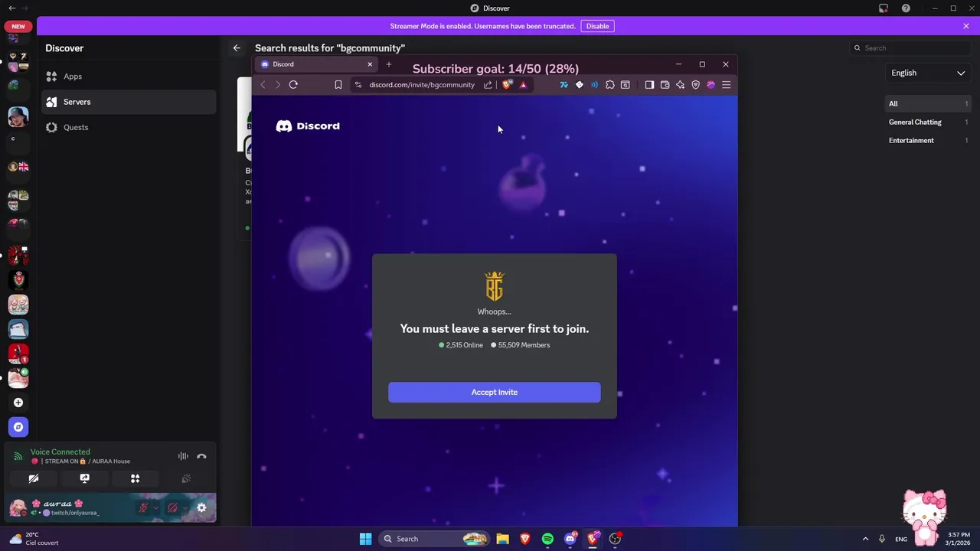The image size is (980, 551).
Task: Open OBS Studio from the taskbar
Action: coord(615,539)
